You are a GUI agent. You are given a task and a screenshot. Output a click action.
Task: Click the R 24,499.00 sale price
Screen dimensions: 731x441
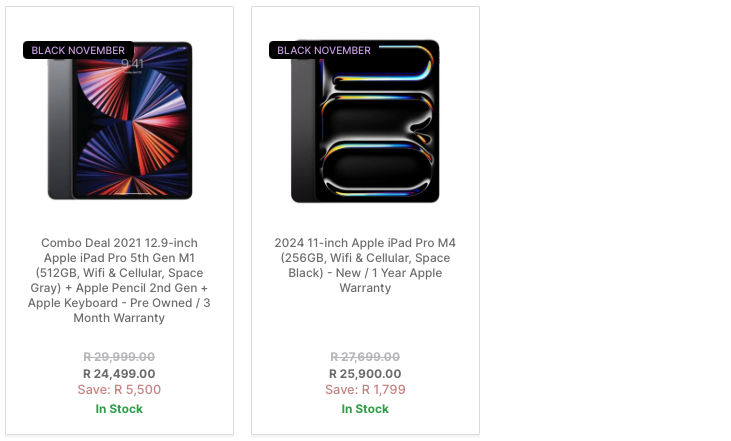pos(119,374)
